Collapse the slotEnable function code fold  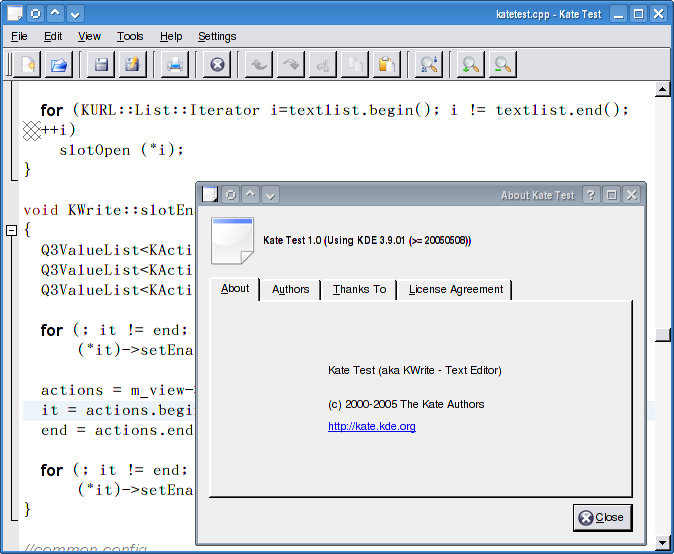[x=12, y=230]
